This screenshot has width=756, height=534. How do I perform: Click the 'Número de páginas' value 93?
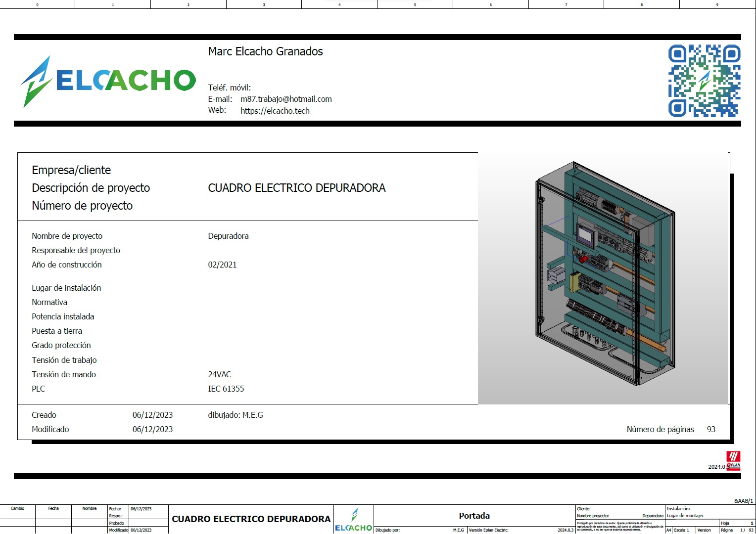(711, 429)
